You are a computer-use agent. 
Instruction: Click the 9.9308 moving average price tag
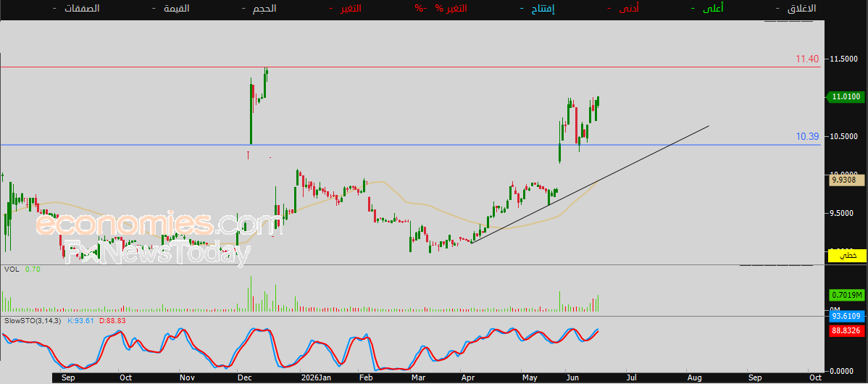tap(846, 180)
